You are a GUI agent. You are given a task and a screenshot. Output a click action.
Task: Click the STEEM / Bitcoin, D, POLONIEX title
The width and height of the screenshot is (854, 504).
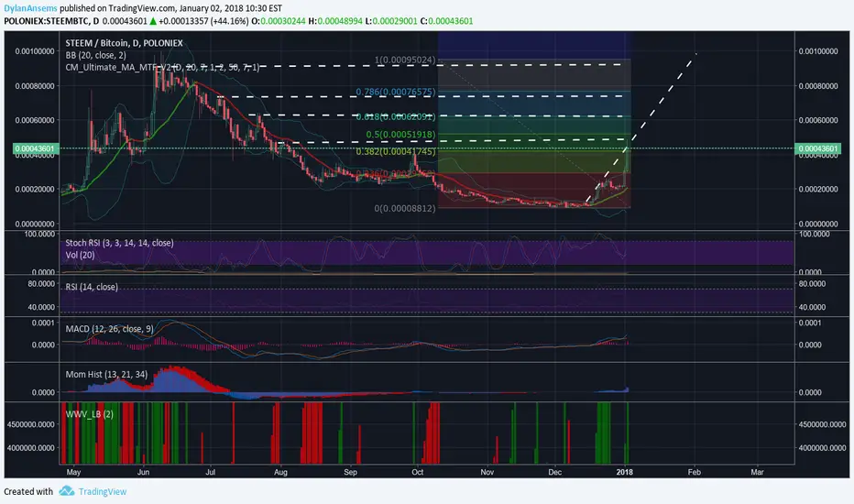point(125,43)
